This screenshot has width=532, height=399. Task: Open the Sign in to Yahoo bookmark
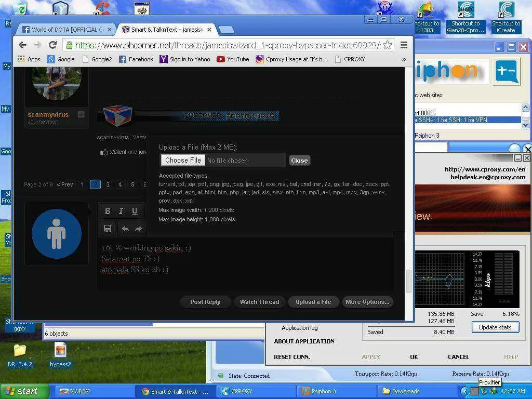[x=185, y=59]
